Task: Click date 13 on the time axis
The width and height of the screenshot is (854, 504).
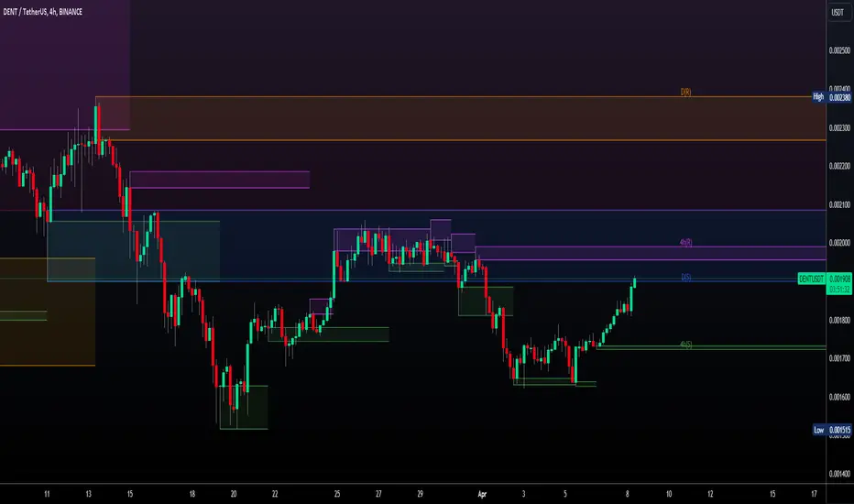Action: pos(88,494)
